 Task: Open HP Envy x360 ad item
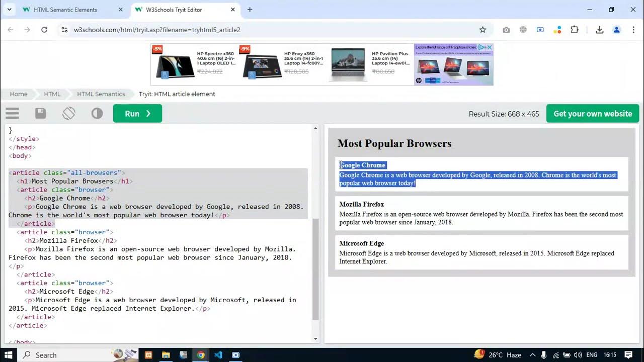click(282, 64)
